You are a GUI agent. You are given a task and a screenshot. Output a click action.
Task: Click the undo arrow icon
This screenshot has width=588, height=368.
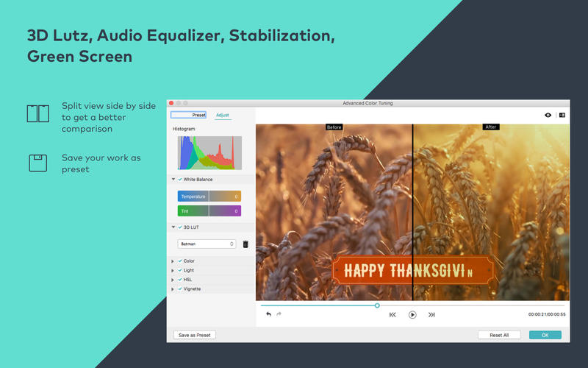click(x=268, y=314)
